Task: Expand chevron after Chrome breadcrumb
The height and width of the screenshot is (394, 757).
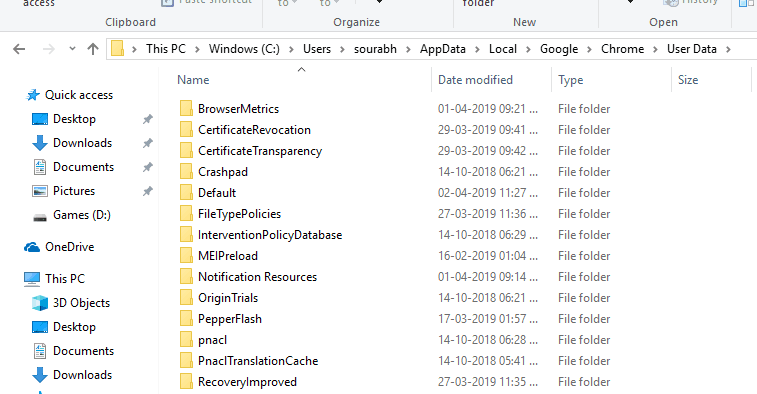Action: [x=656, y=49]
